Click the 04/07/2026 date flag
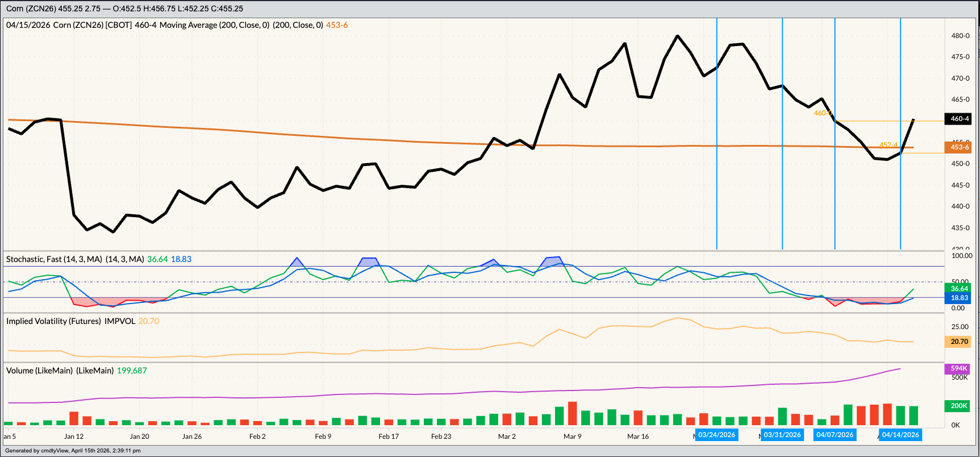 (835, 435)
